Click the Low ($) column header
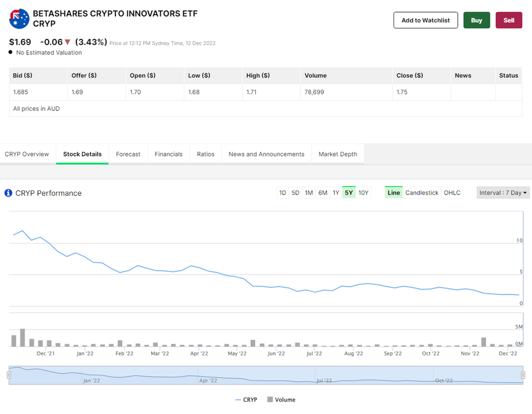This screenshot has width=532, height=414. [213, 76]
